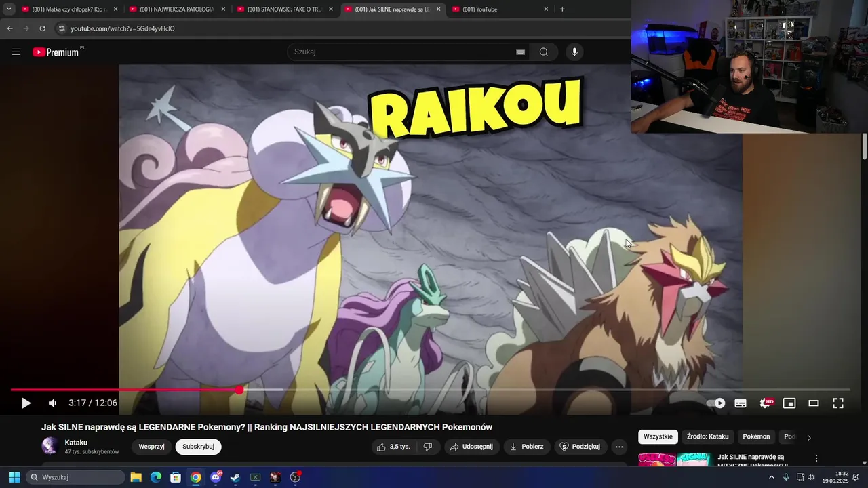Open the YouTube hamburger guide menu
The image size is (868, 488).
click(16, 52)
